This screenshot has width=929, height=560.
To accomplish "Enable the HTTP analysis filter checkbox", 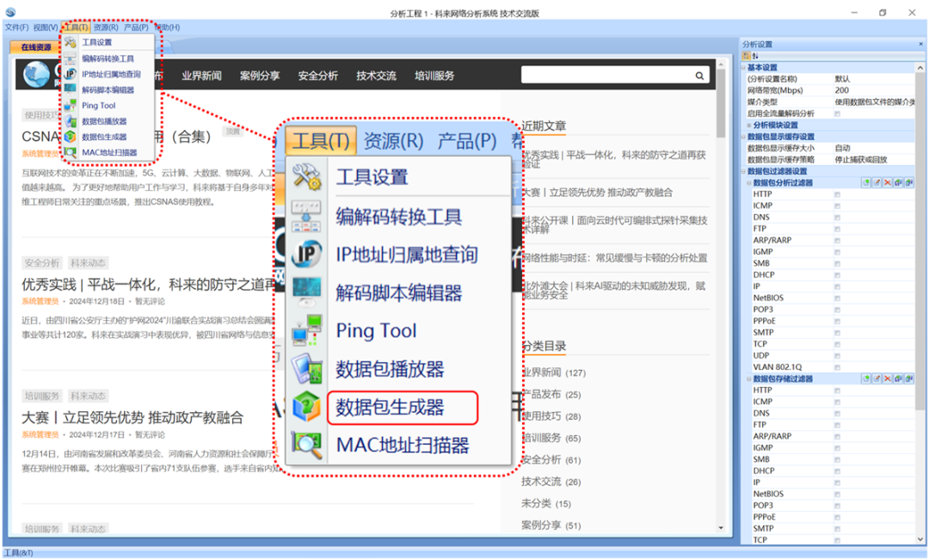I will click(838, 194).
